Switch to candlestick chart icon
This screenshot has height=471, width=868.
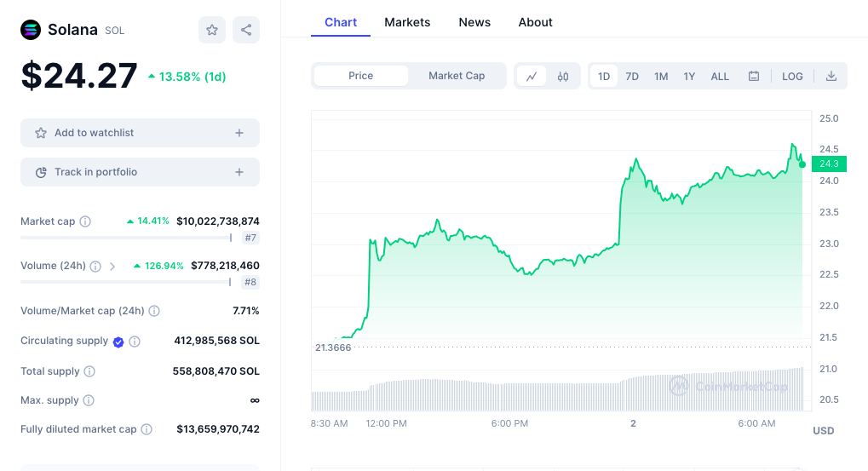point(563,77)
